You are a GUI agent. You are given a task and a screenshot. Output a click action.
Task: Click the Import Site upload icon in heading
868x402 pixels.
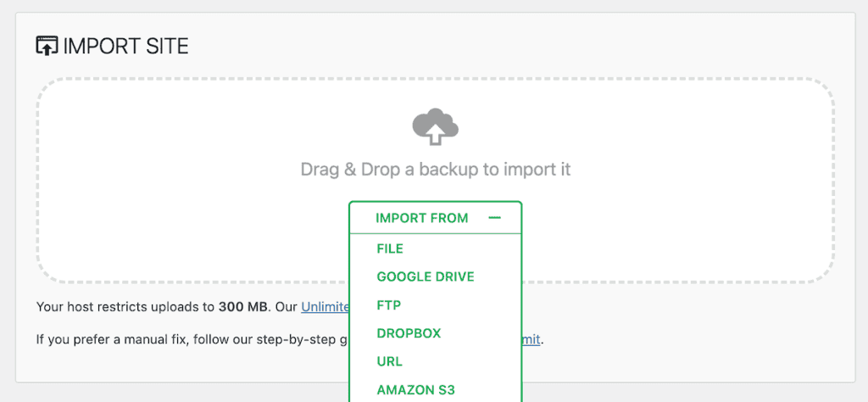(x=46, y=46)
